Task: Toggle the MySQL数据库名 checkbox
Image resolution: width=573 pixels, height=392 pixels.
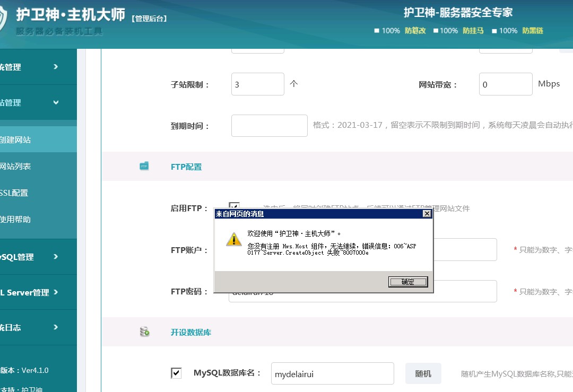Action: click(x=176, y=373)
